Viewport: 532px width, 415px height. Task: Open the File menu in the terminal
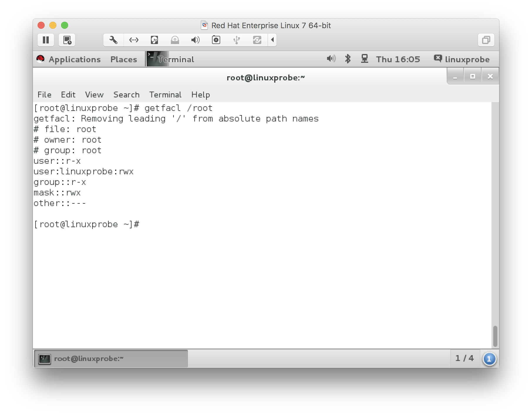click(44, 95)
